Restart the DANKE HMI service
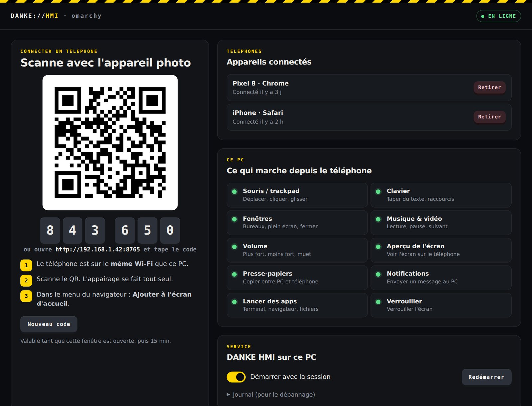Screen dimensions: 532x406 (486, 377)
